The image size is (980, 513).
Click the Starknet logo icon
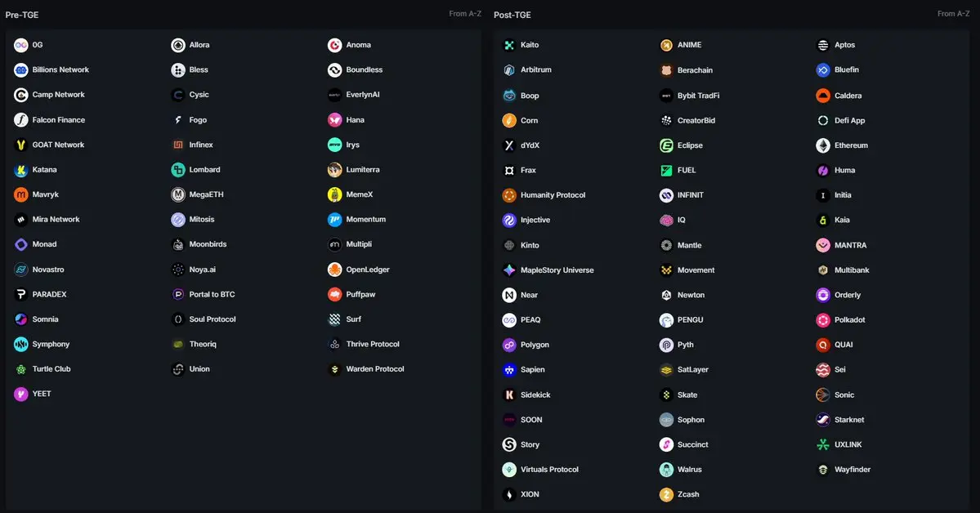pos(823,420)
